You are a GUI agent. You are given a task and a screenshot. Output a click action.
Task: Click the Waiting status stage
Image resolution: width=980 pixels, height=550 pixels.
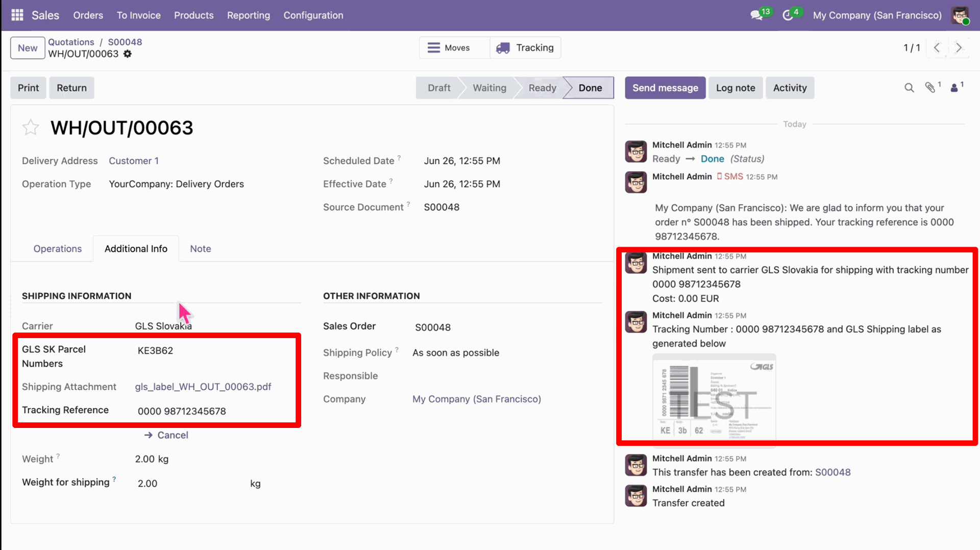[489, 88]
